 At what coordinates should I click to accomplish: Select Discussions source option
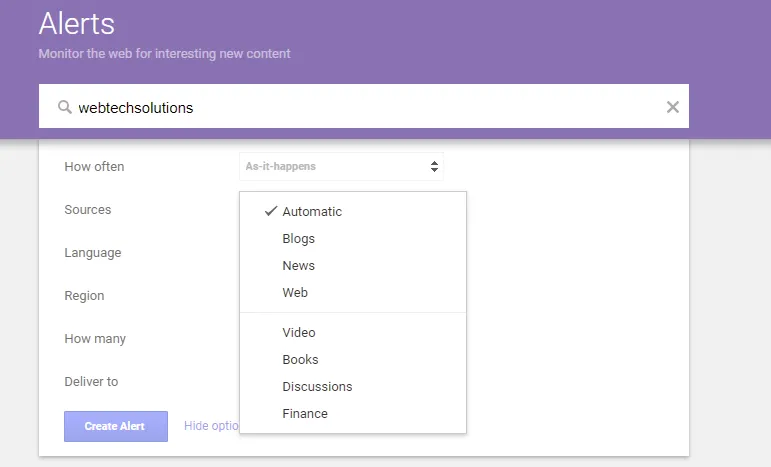pyautogui.click(x=353, y=386)
